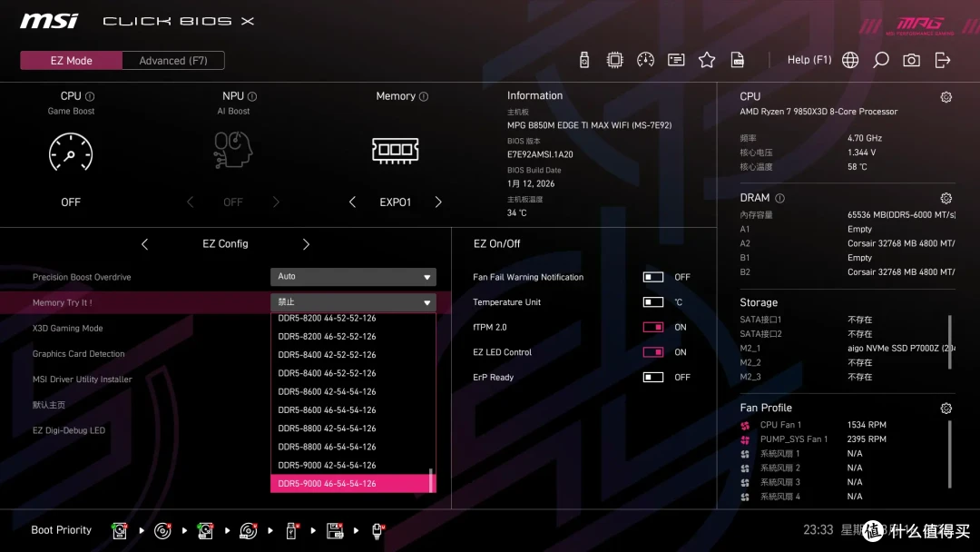Choose DDR5-8600 42-54-54-126 option

pos(349,391)
